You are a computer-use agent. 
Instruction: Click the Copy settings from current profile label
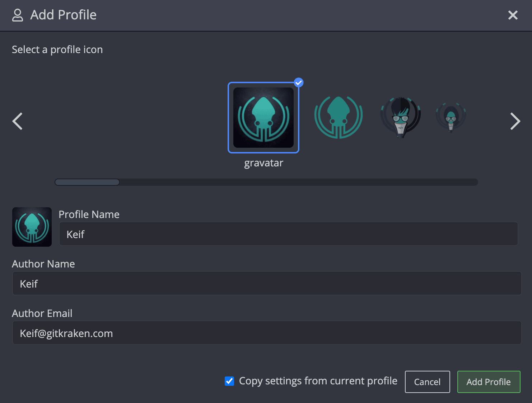tap(318, 381)
